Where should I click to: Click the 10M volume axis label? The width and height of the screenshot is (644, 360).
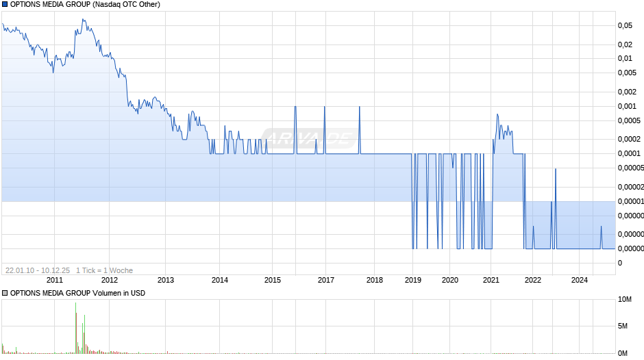625,299
